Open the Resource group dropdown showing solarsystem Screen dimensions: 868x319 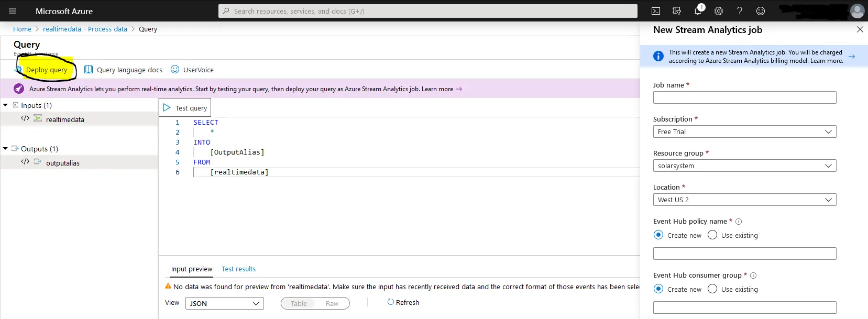[x=744, y=166]
